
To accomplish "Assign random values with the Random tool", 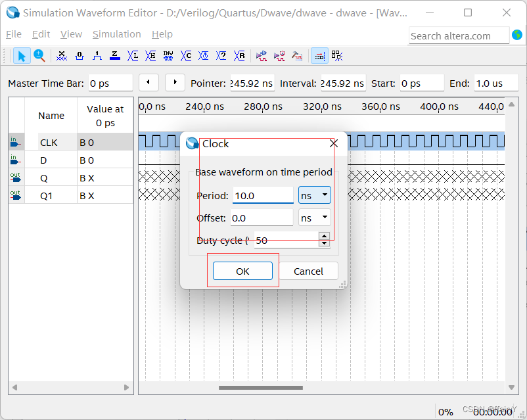I will pos(239,56).
